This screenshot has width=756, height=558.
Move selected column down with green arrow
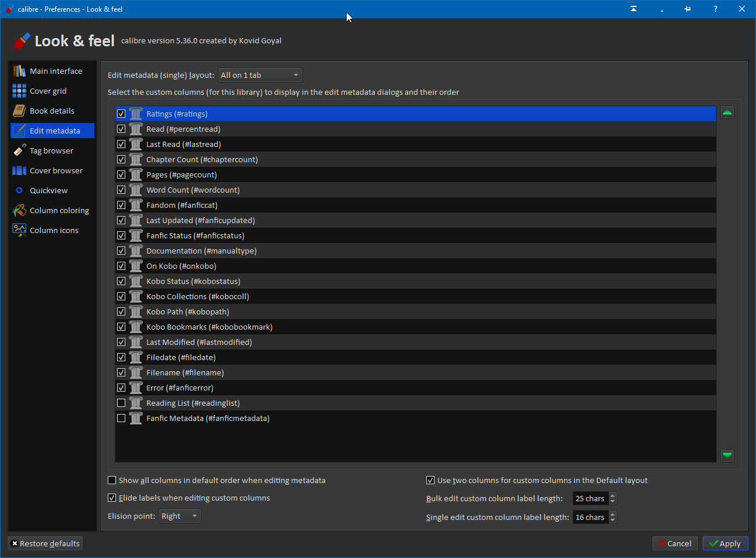[727, 456]
